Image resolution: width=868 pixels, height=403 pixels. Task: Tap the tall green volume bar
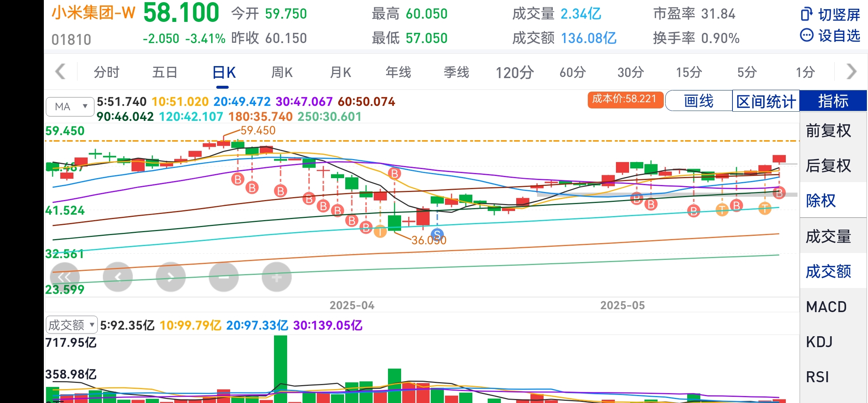(281, 369)
